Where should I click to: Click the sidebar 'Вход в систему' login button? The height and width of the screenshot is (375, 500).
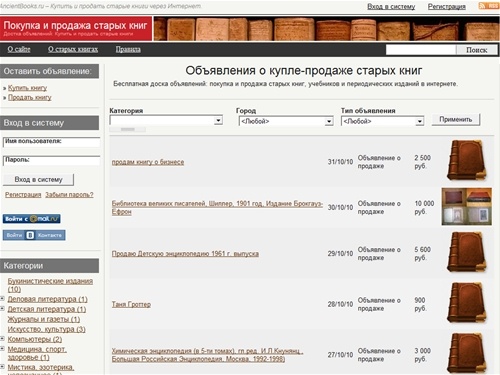coord(38,180)
